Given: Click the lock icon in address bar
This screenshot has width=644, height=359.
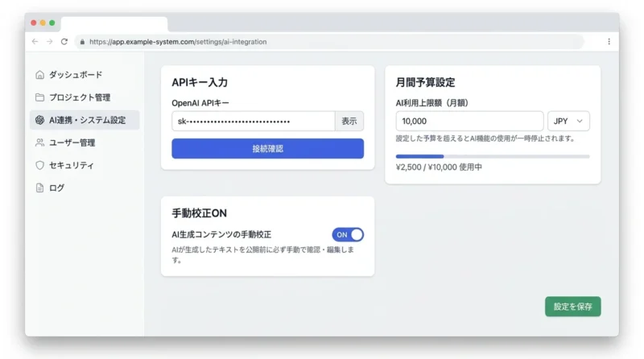Looking at the screenshot, I should click(x=82, y=42).
